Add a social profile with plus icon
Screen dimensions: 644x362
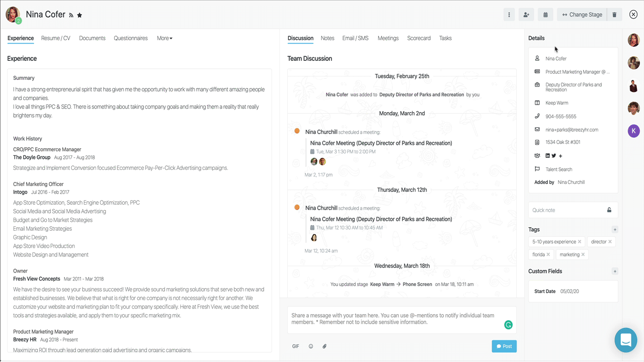[560, 156]
